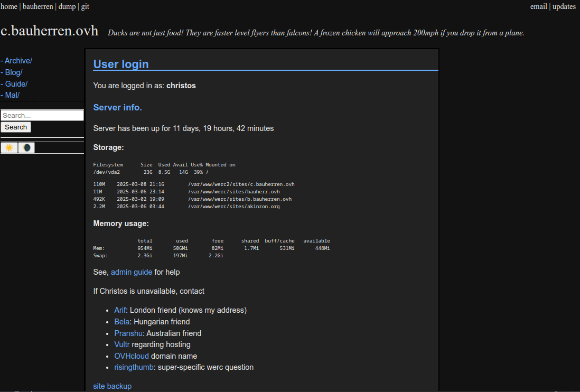Focus the Search text field
The image size is (580, 392).
click(42, 115)
